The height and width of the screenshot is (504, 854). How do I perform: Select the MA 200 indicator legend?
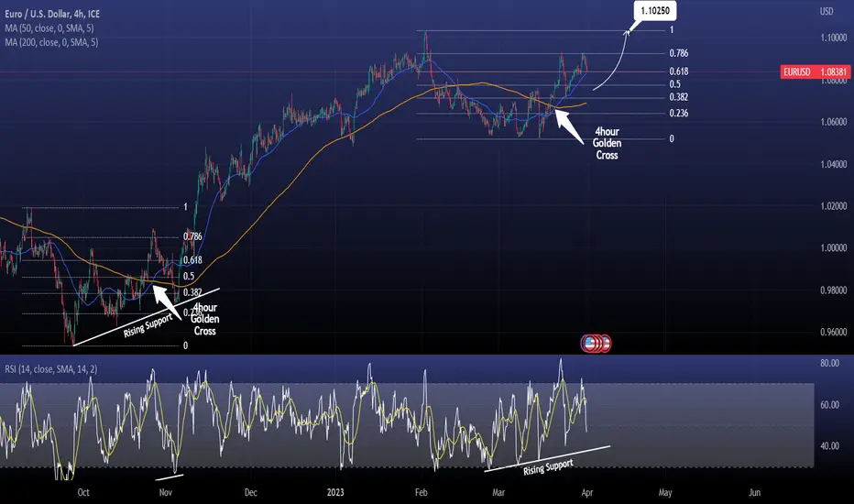tap(51, 42)
